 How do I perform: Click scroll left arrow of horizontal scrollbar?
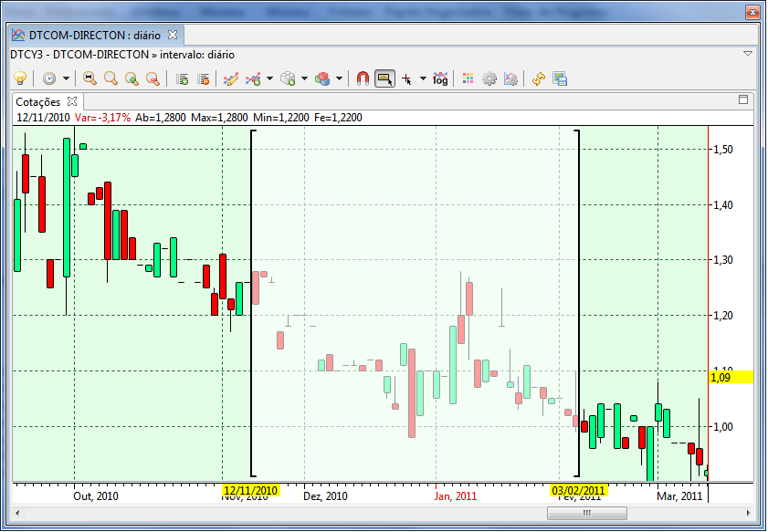point(17,513)
